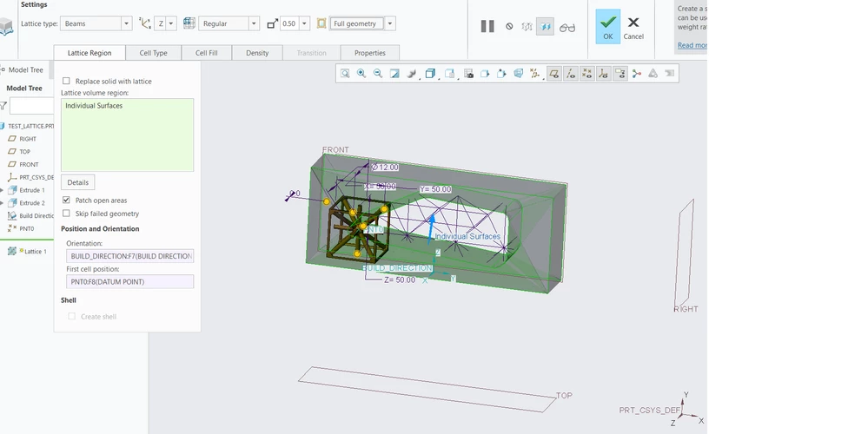Click the spin center icon
The width and height of the screenshot is (868, 434).
click(x=637, y=74)
